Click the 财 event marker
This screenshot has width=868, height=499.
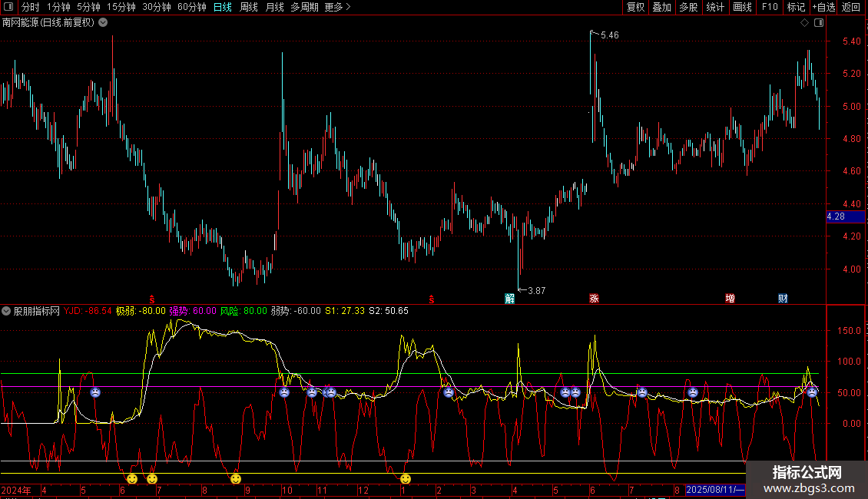tap(783, 299)
